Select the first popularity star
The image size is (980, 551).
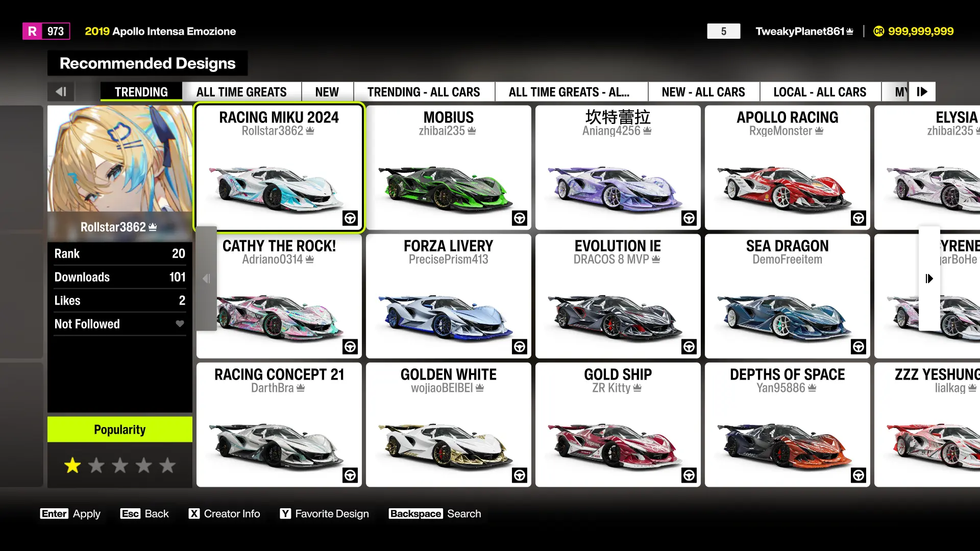tap(72, 465)
